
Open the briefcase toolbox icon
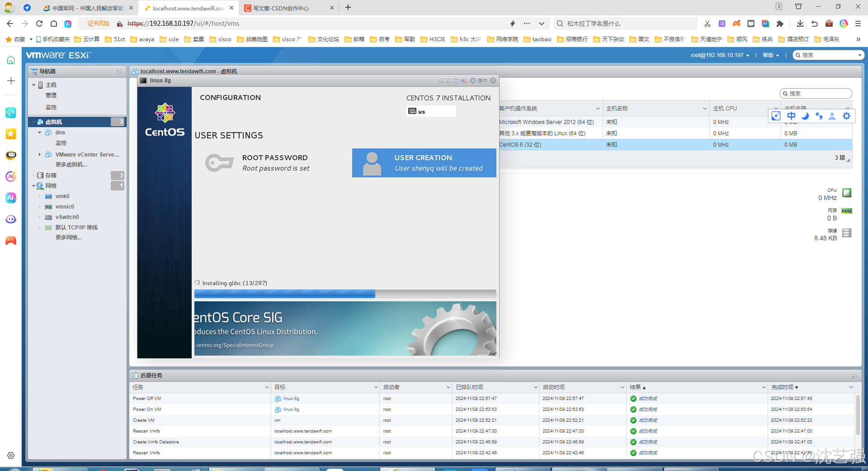click(829, 24)
